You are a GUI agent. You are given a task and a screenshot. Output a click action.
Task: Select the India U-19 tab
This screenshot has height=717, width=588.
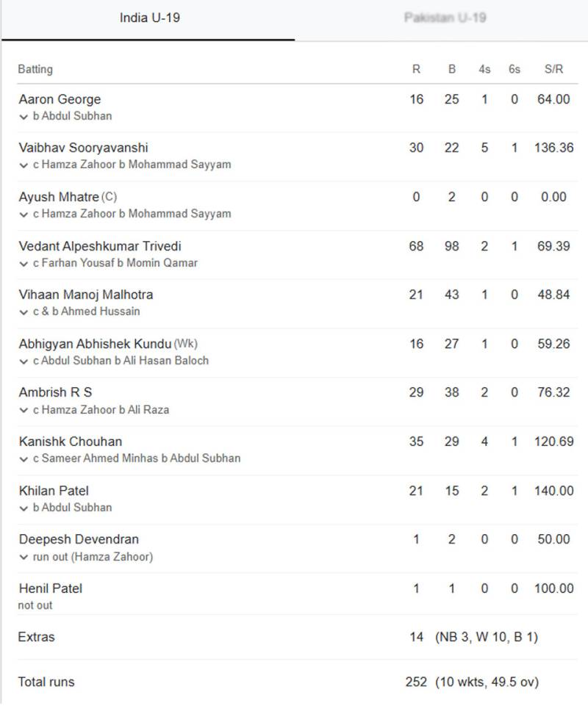coord(150,18)
